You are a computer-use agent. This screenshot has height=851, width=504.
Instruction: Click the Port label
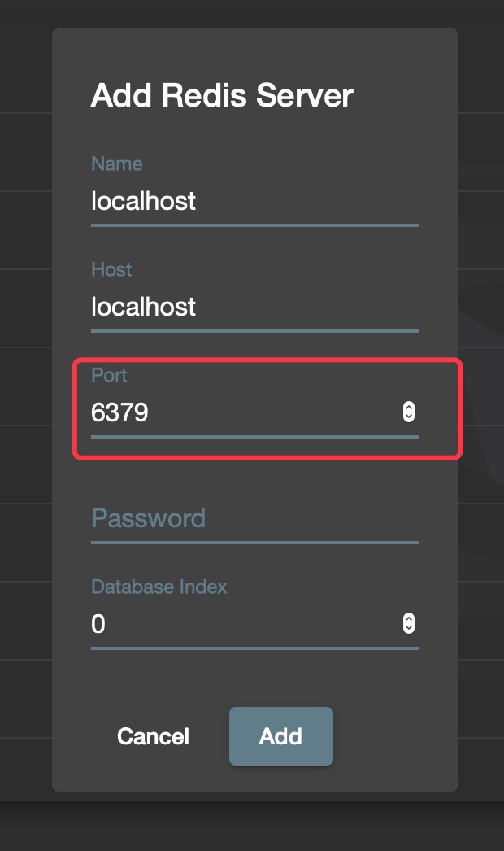pyautogui.click(x=110, y=375)
